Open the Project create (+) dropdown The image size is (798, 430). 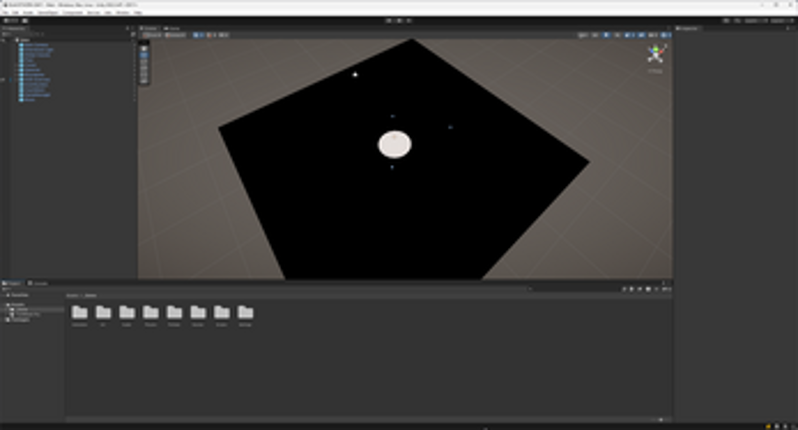[5, 289]
